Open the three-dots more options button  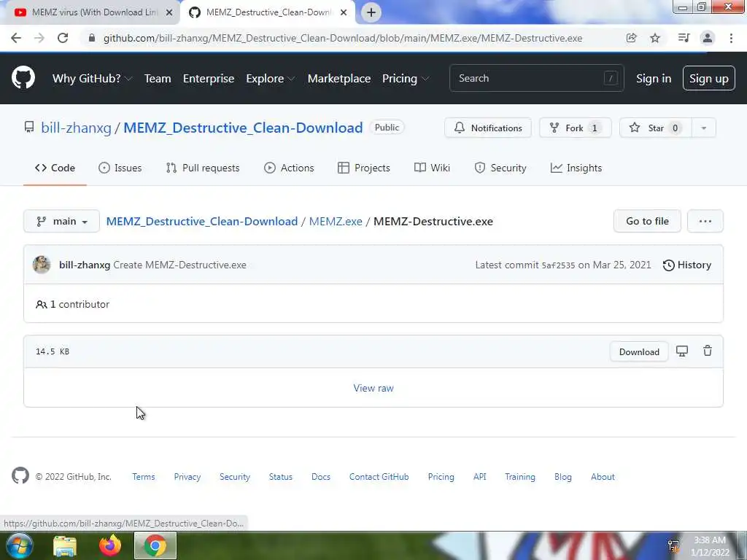tap(705, 221)
